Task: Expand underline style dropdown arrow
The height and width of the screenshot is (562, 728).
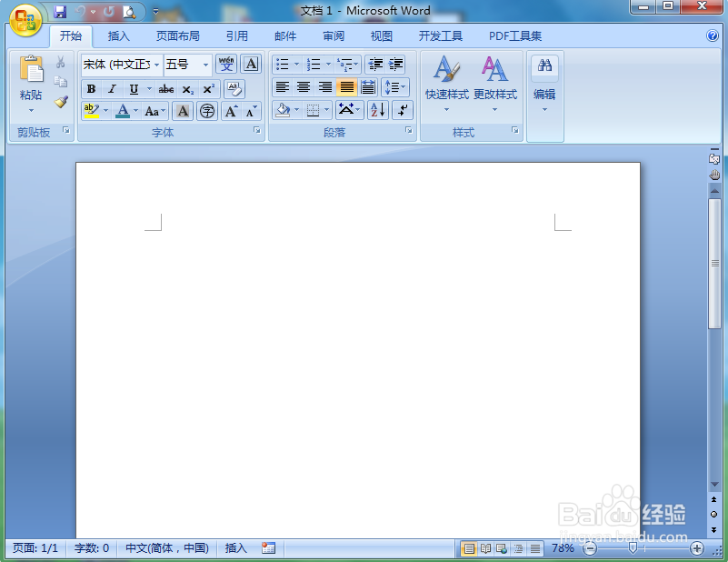Action: 149,89
